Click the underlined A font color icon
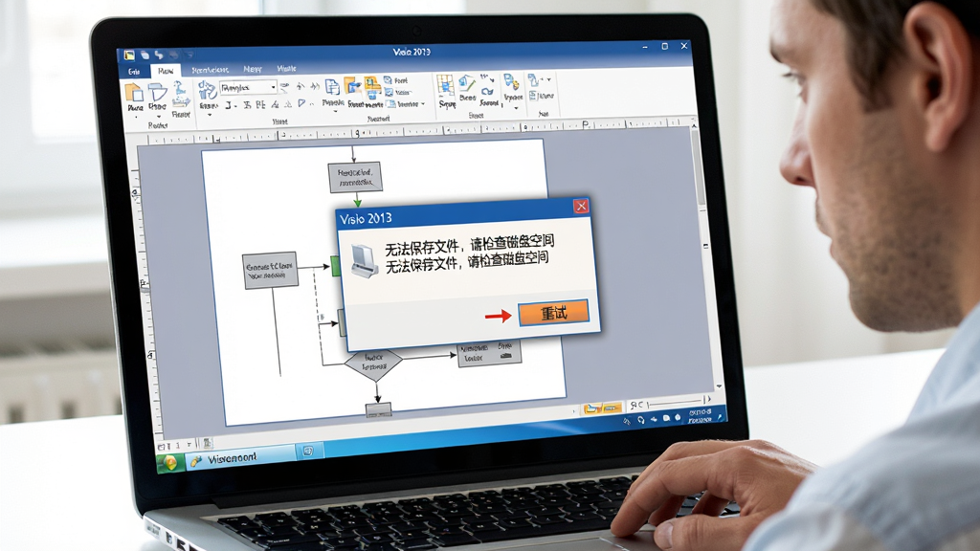The height and width of the screenshot is (551, 980). [275, 105]
